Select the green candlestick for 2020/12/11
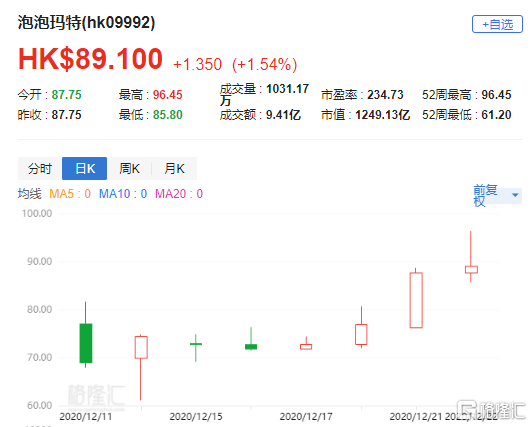The width and height of the screenshot is (532, 427). pos(86,343)
